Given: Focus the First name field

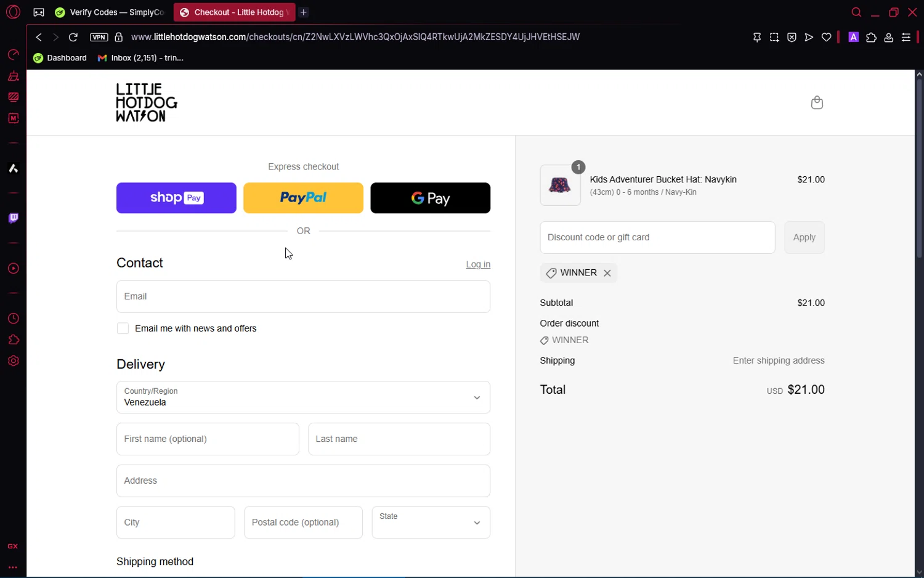Looking at the screenshot, I should click(208, 439).
